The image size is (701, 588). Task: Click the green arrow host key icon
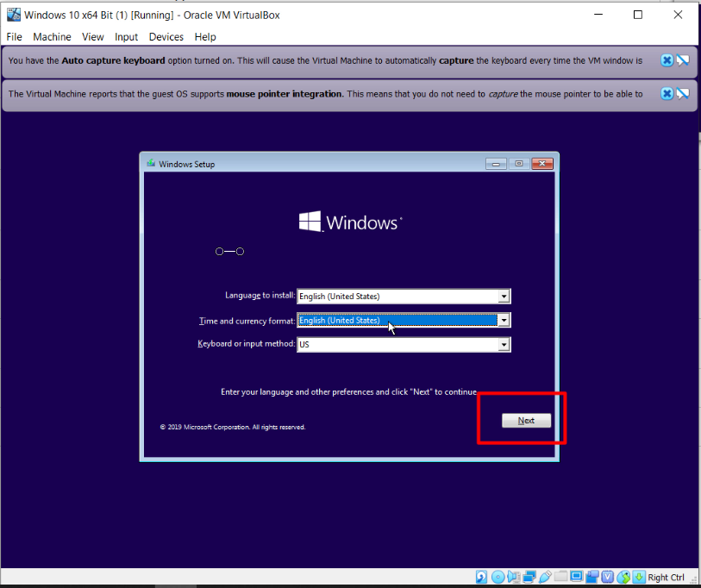click(x=639, y=577)
